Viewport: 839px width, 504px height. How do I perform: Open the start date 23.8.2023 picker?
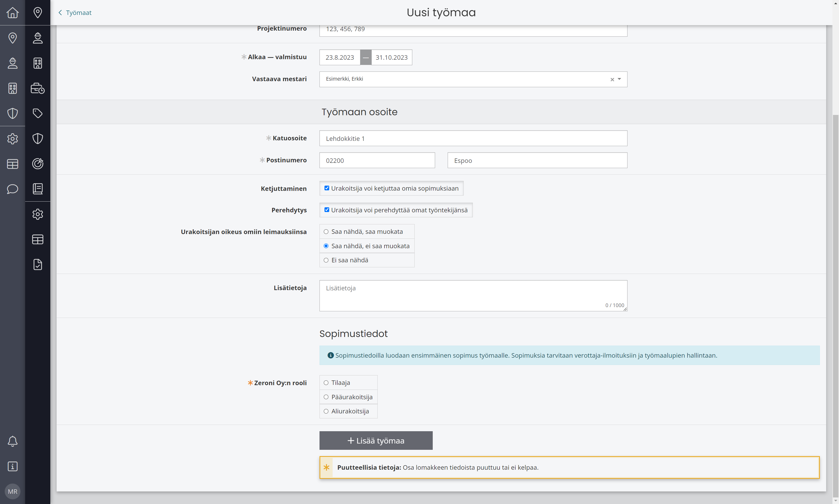[x=340, y=57]
